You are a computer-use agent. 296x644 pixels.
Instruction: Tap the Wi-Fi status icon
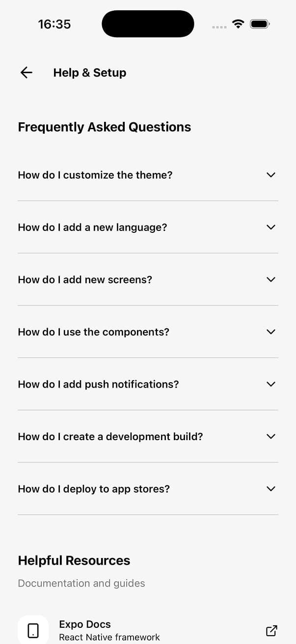pyautogui.click(x=238, y=24)
